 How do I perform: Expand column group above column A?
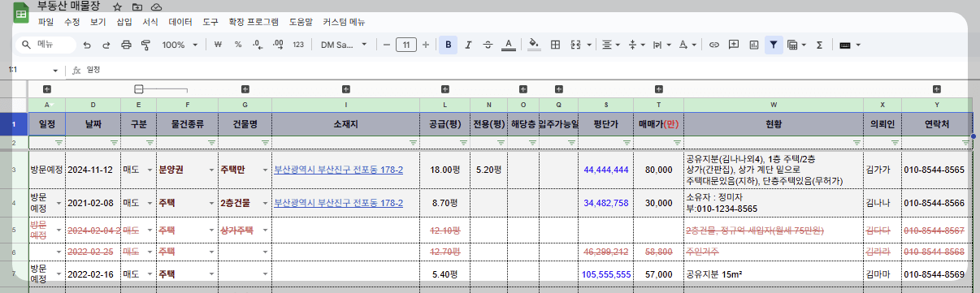pos(46,89)
